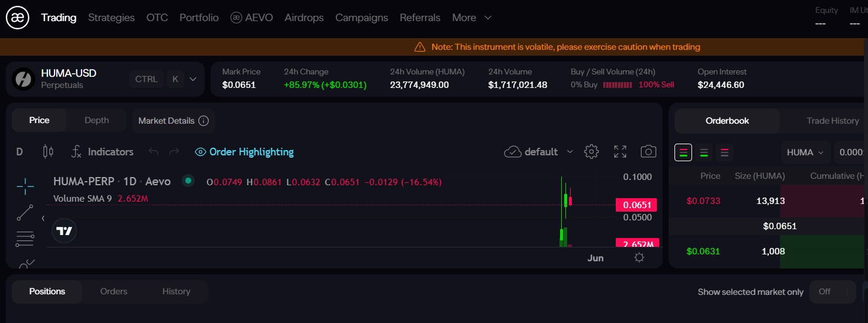Open the Orders tab
Viewport: 868px width, 323px height.
pos(114,291)
